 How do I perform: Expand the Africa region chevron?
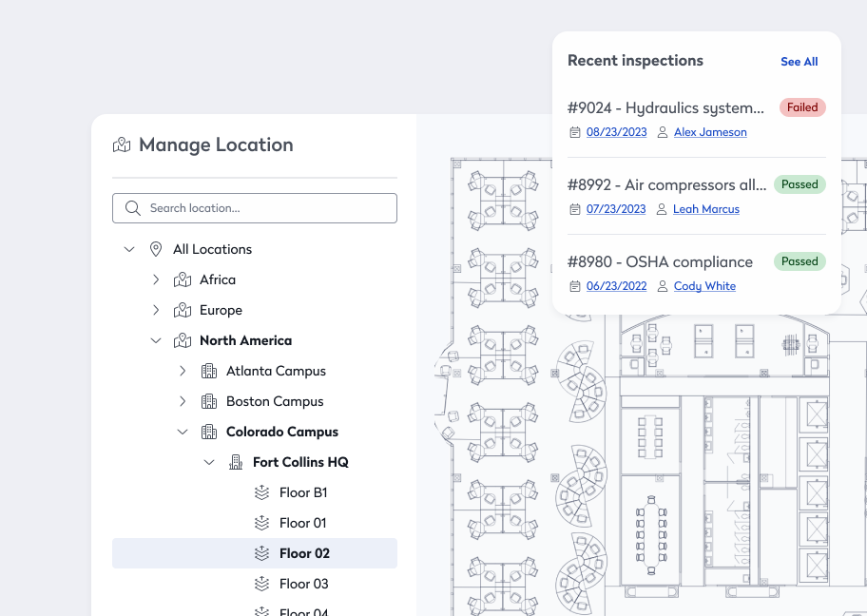tap(156, 279)
